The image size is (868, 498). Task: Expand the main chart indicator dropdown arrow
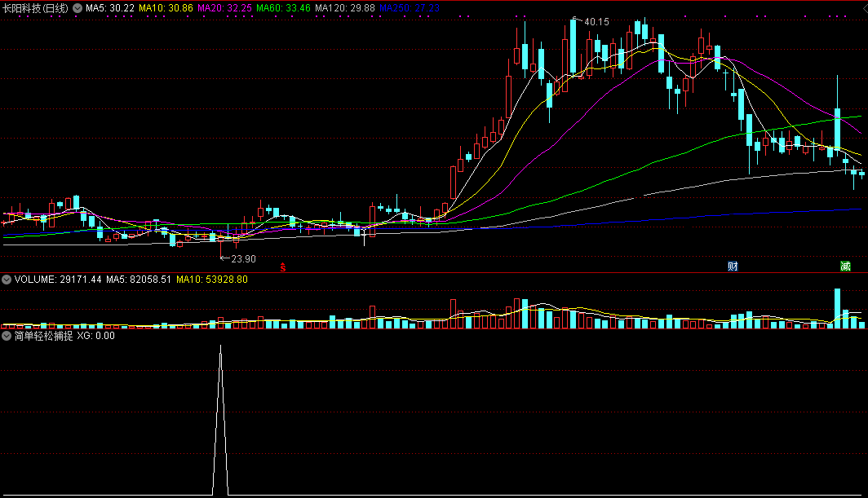77,8
